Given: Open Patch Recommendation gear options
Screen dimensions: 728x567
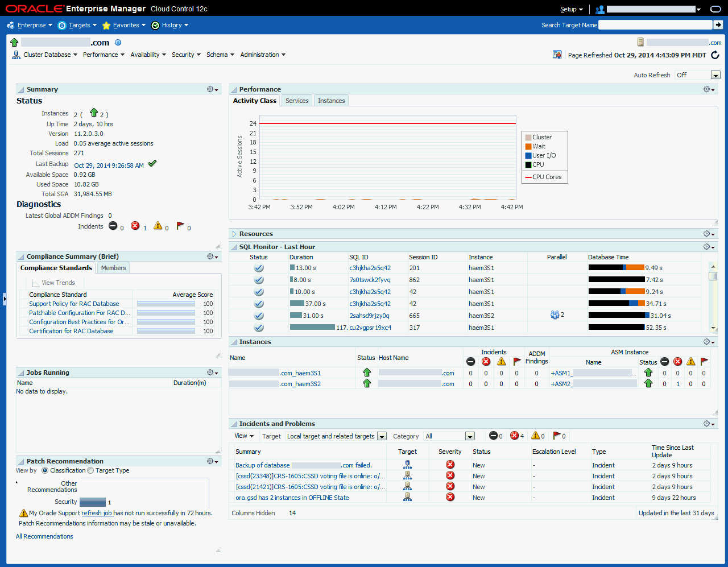Looking at the screenshot, I should (213, 461).
